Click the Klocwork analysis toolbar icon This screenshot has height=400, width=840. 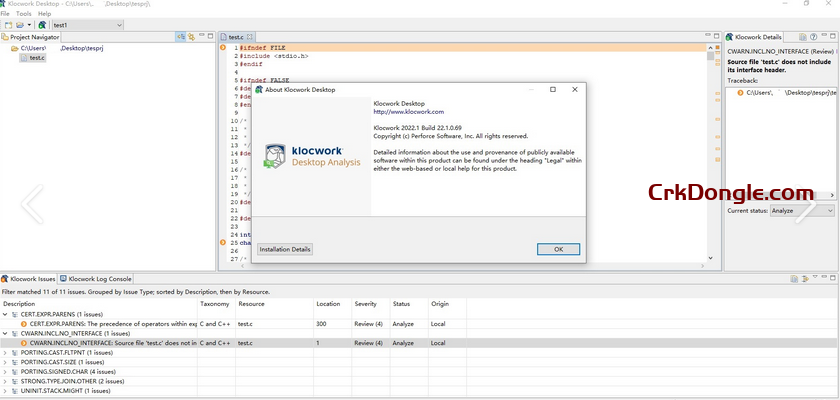tap(42, 24)
